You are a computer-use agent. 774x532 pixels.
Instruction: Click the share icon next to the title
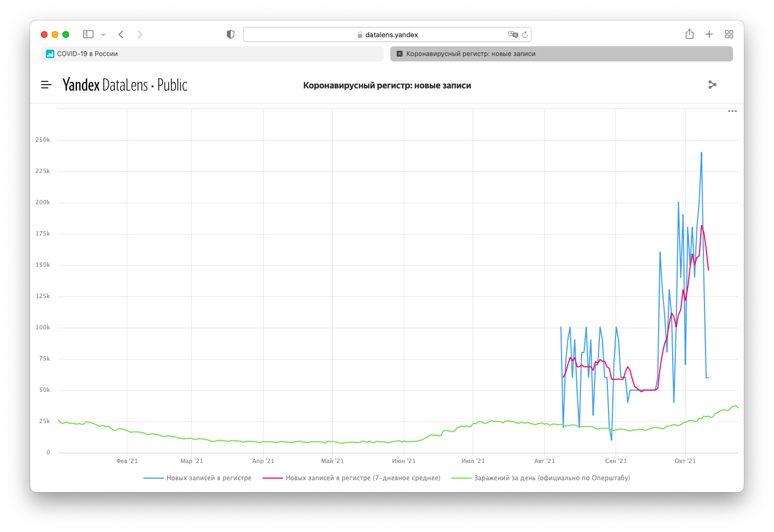[x=713, y=85]
